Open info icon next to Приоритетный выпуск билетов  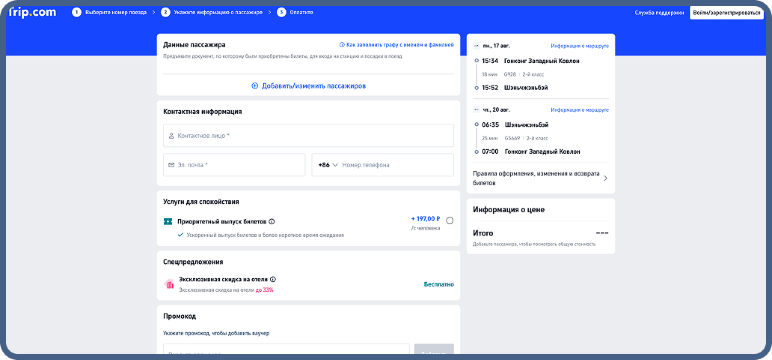point(272,222)
